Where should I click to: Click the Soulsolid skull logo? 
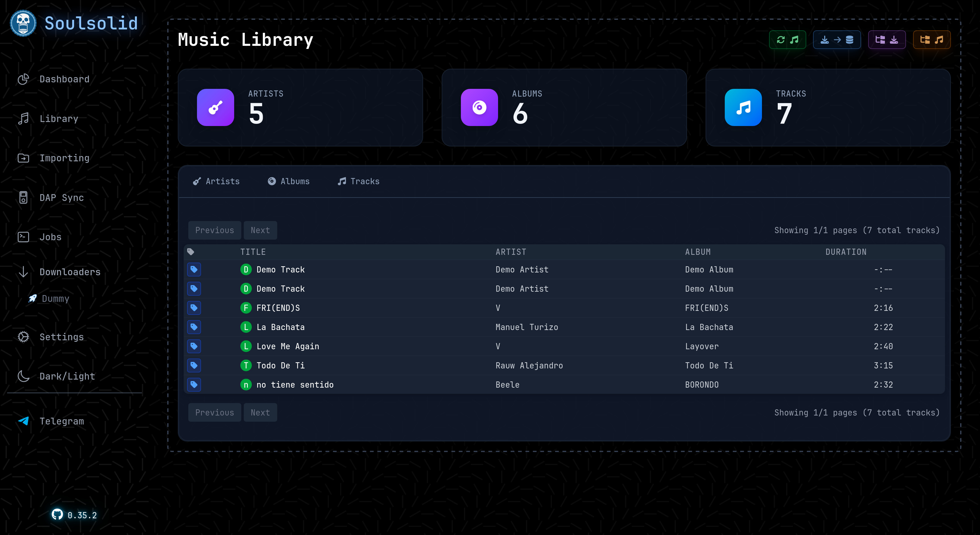(x=23, y=23)
